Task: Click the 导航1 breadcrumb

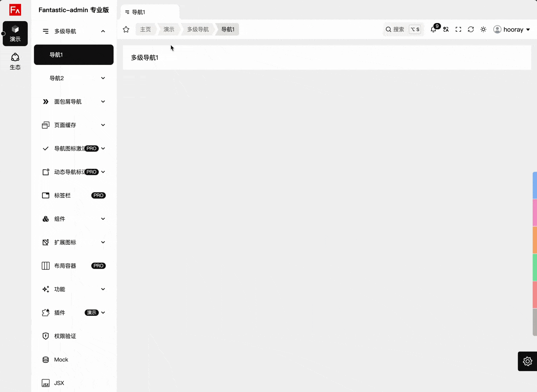Action: tap(228, 29)
